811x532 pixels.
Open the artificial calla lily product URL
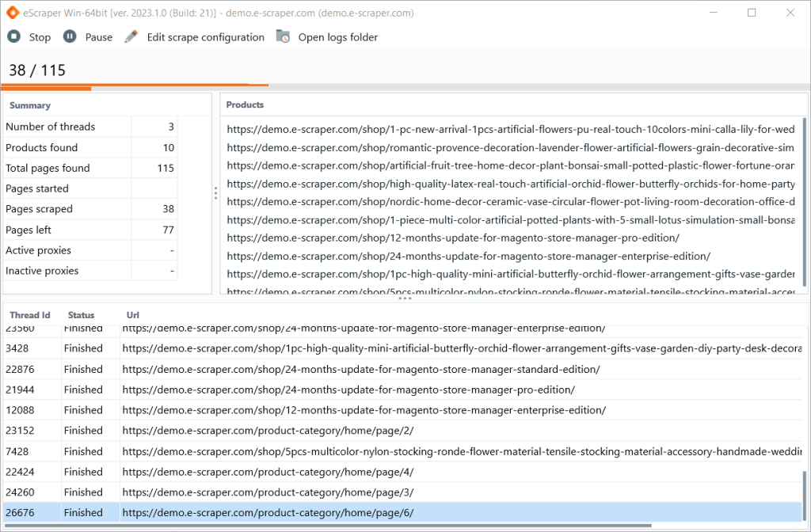point(475,129)
